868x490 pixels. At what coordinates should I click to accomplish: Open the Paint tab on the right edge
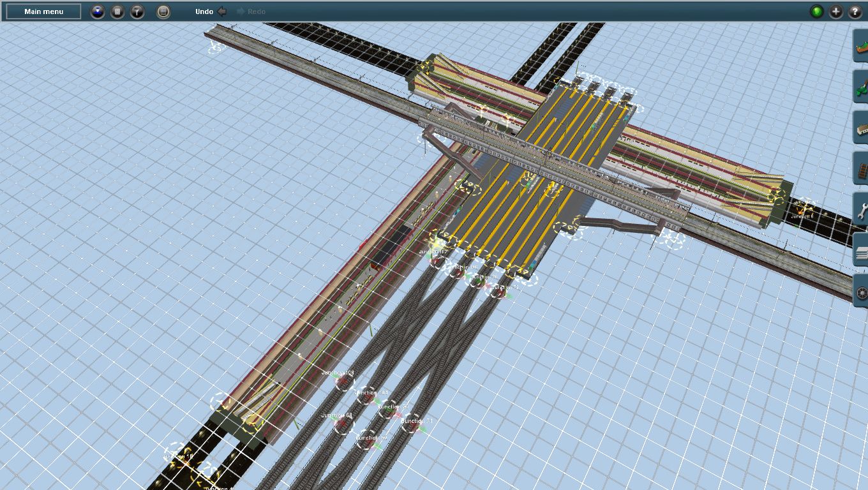(861, 87)
